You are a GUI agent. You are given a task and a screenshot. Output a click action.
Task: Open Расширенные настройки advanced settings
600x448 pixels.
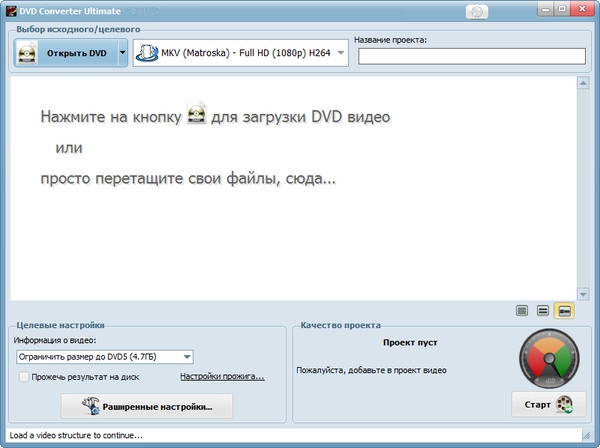146,406
